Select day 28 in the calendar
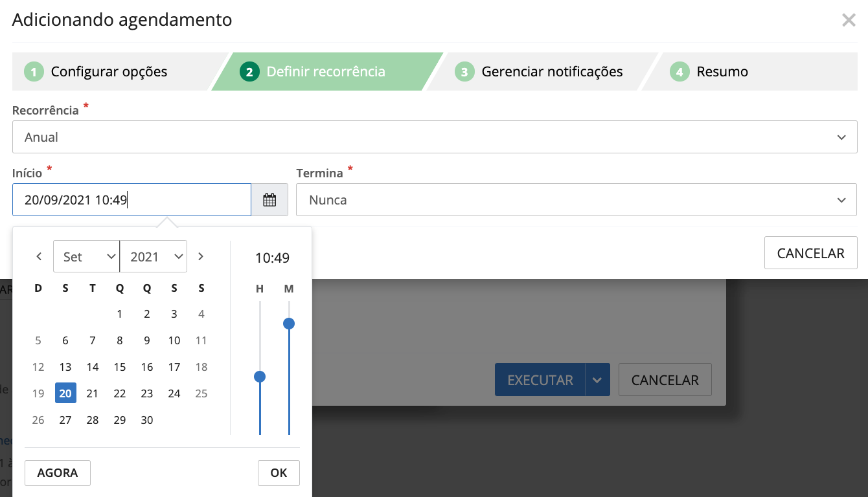 click(93, 420)
